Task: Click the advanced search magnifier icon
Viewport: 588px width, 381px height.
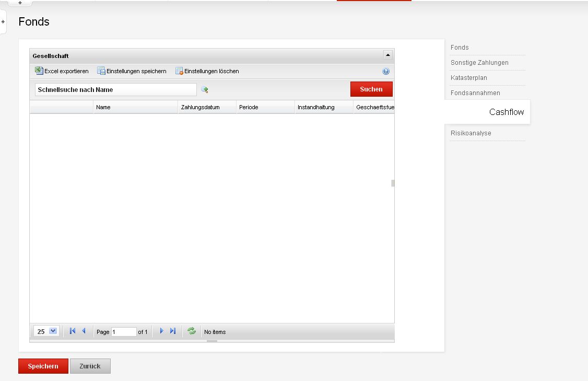Action: coord(204,89)
